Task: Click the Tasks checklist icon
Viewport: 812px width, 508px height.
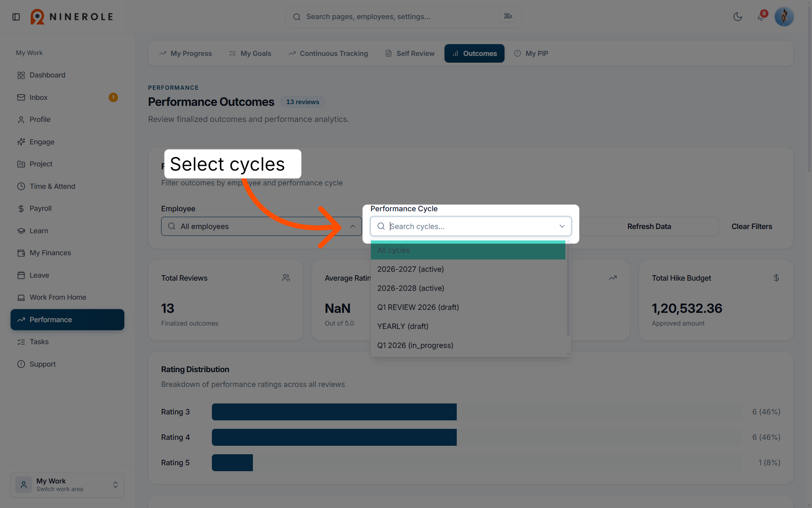Action: 21,342
